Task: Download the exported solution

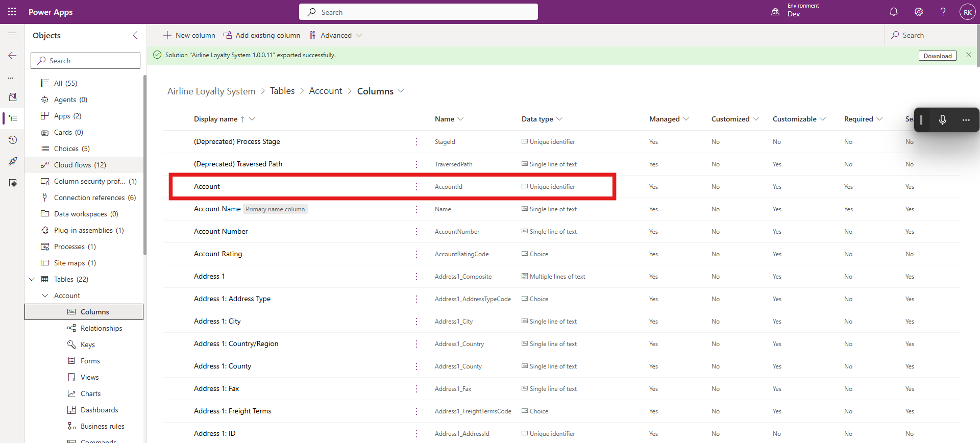Action: tap(937, 56)
